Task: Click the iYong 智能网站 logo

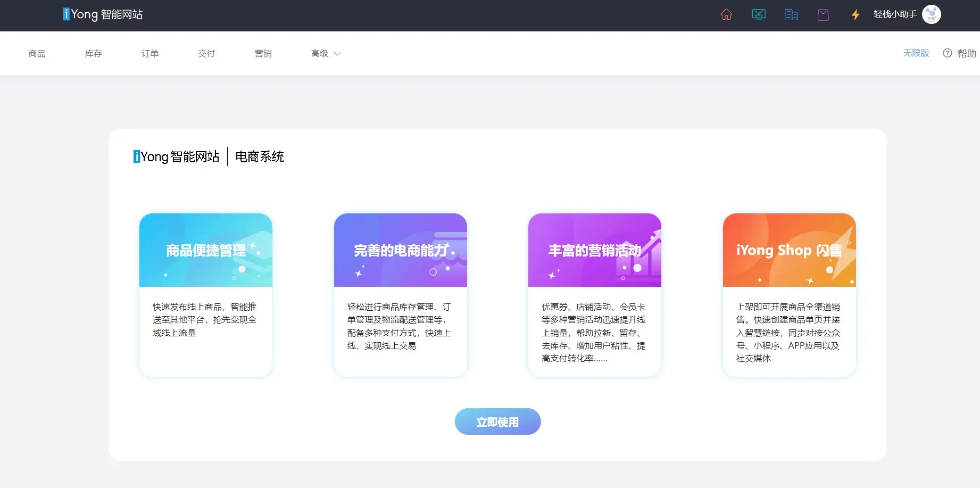Action: 103,14
